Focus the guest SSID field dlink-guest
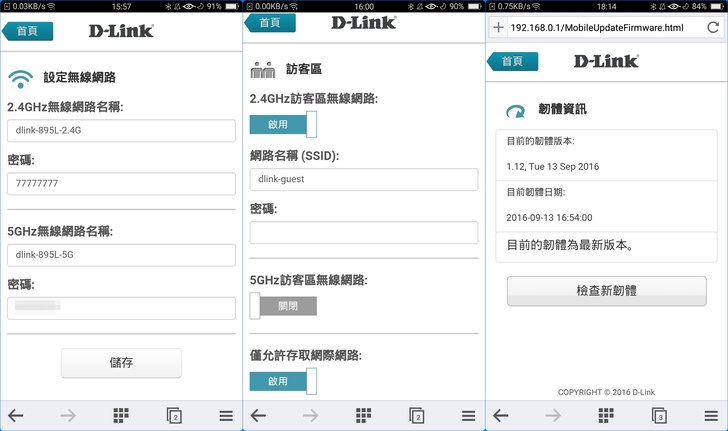Viewport: 728px width, 431px height. (364, 179)
